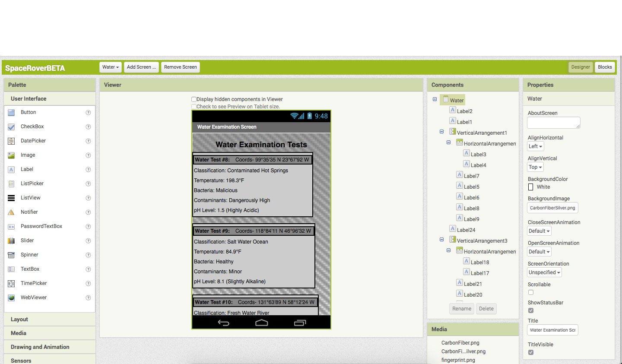The width and height of the screenshot is (622, 364).
Task: Collapse the VerticalArrangement1 tree node
Action: pyautogui.click(x=441, y=131)
